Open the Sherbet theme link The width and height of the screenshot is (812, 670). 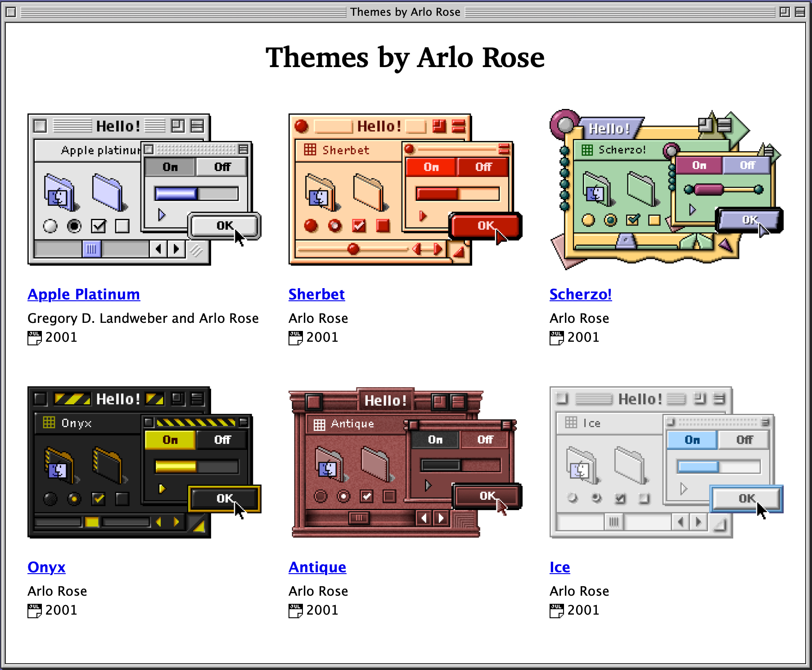(316, 294)
